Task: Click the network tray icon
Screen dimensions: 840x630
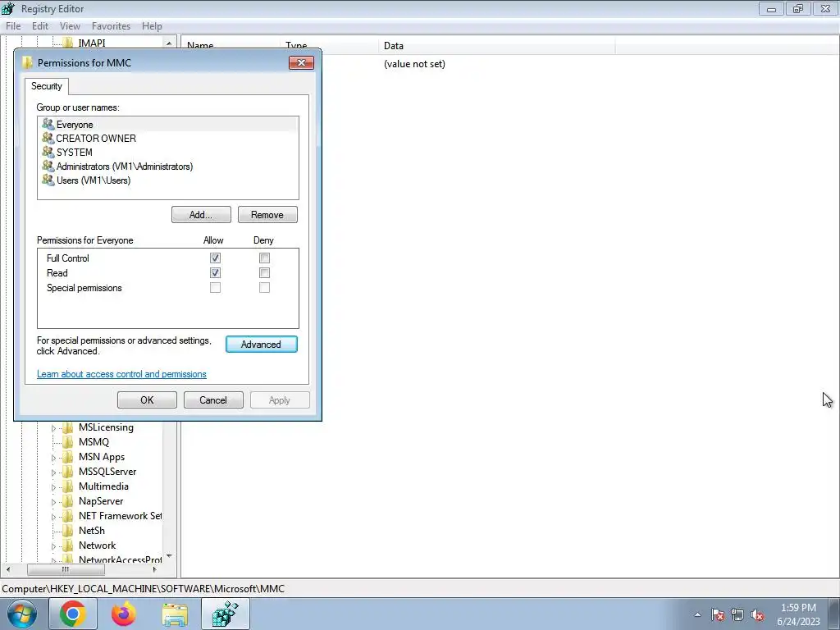Action: (737, 614)
